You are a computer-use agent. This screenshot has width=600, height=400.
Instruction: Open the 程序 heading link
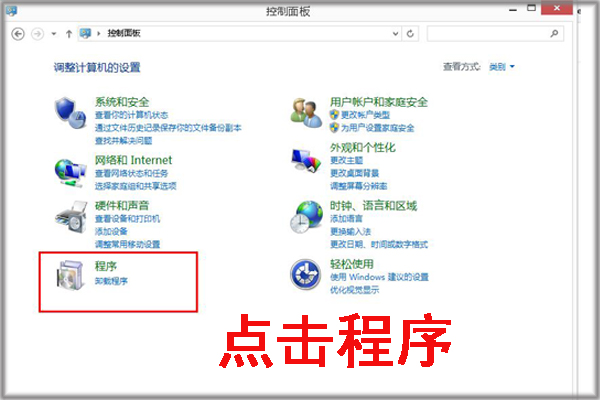point(106,266)
